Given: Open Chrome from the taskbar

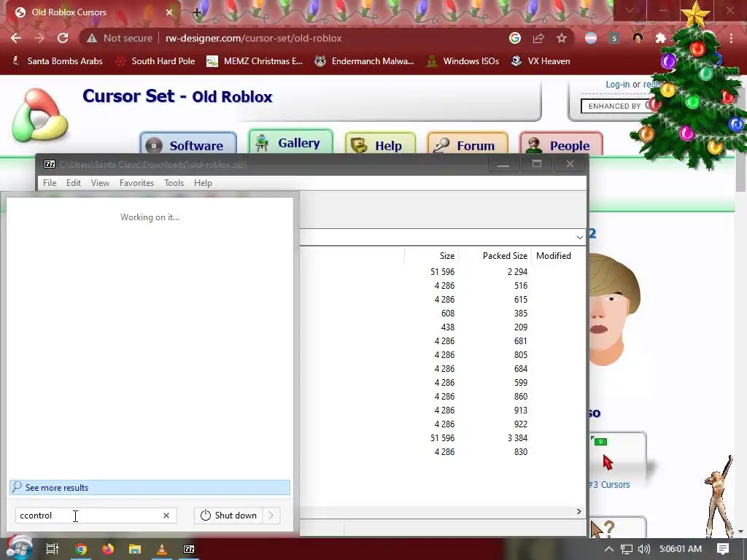Looking at the screenshot, I should click(81, 549).
